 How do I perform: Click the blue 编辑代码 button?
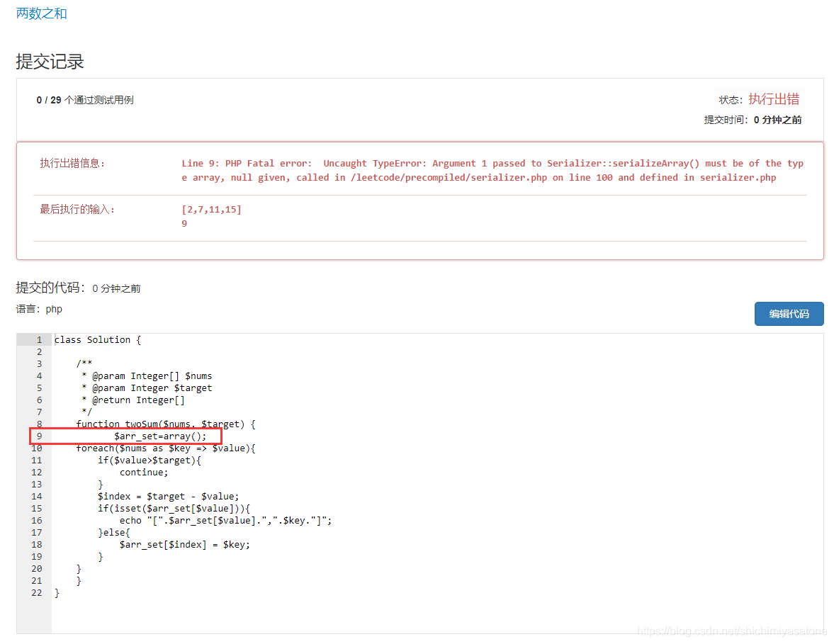click(x=789, y=314)
